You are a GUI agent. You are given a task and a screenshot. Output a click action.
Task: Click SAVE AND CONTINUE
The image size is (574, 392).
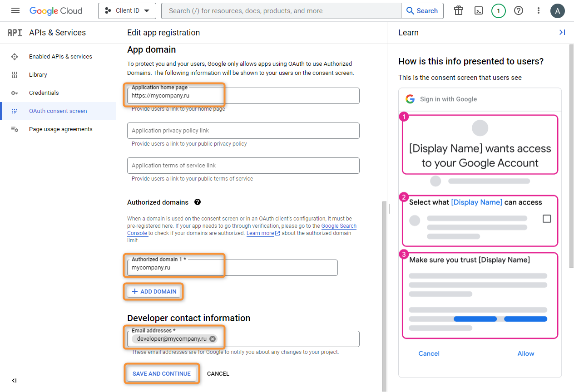tap(162, 374)
